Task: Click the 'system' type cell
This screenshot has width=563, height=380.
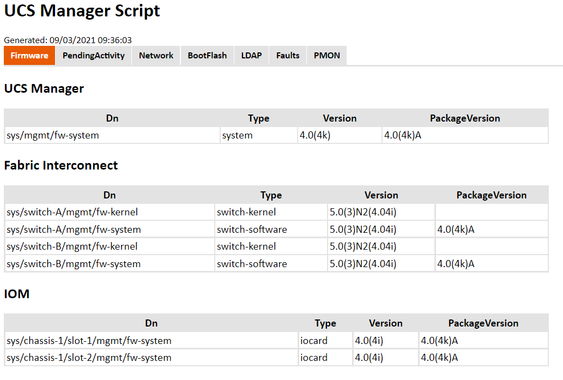Action: pos(259,135)
